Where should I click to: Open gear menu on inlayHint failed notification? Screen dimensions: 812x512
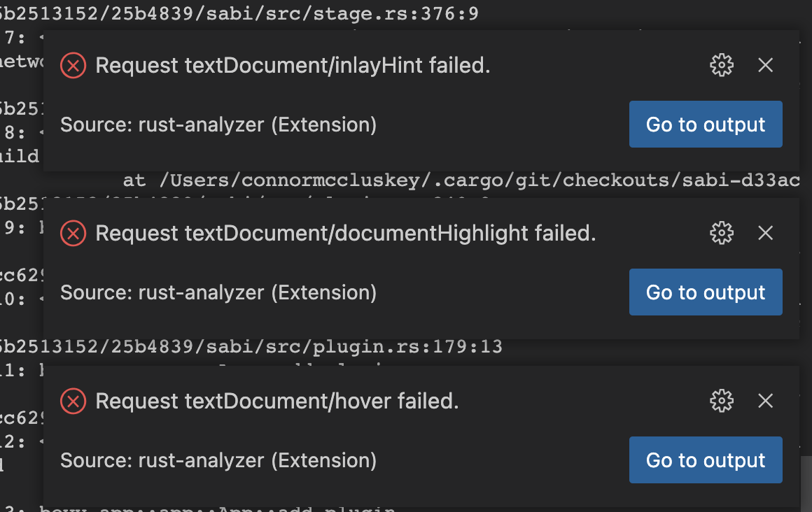(x=722, y=65)
